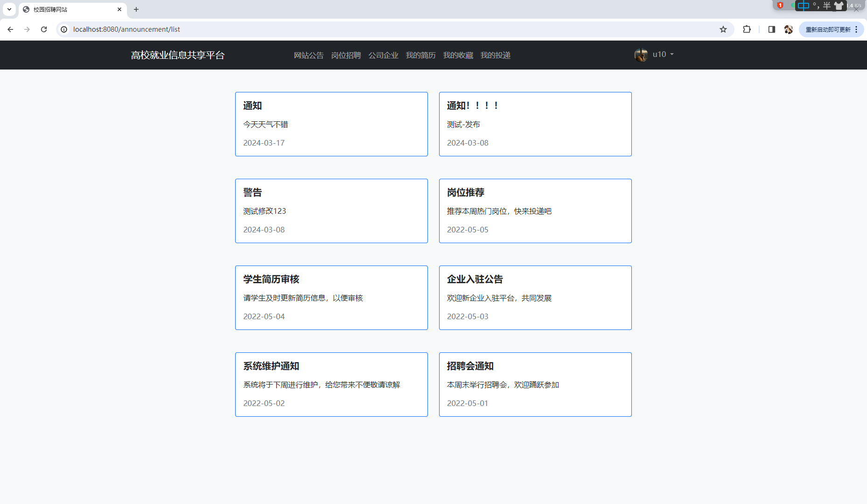Screen dimensions: 867x504
Task: Click the text 测试-发布
Action: [x=463, y=125]
